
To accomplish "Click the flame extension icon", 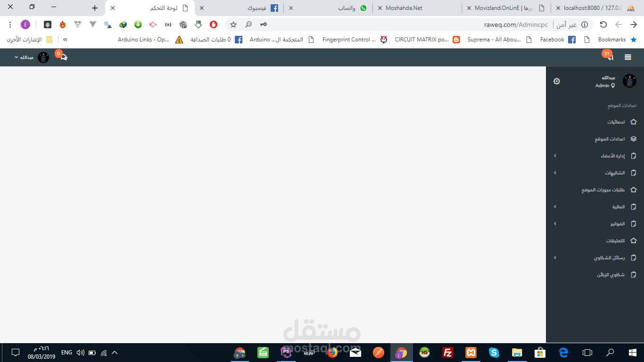I will point(63,25).
